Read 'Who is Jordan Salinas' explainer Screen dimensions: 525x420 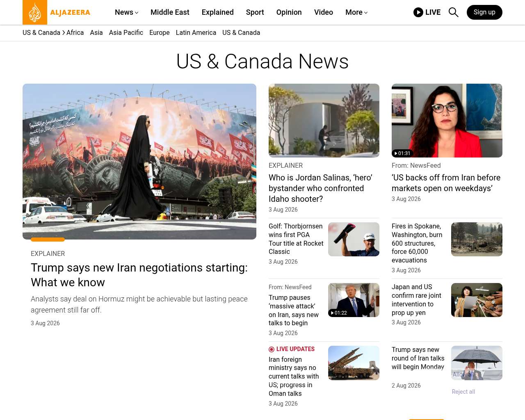click(321, 188)
